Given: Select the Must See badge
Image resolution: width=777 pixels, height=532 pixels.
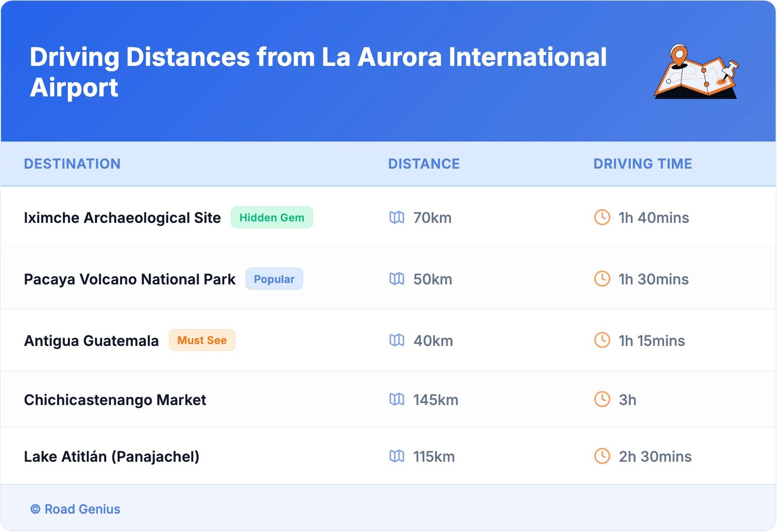Looking at the screenshot, I should coord(202,341).
